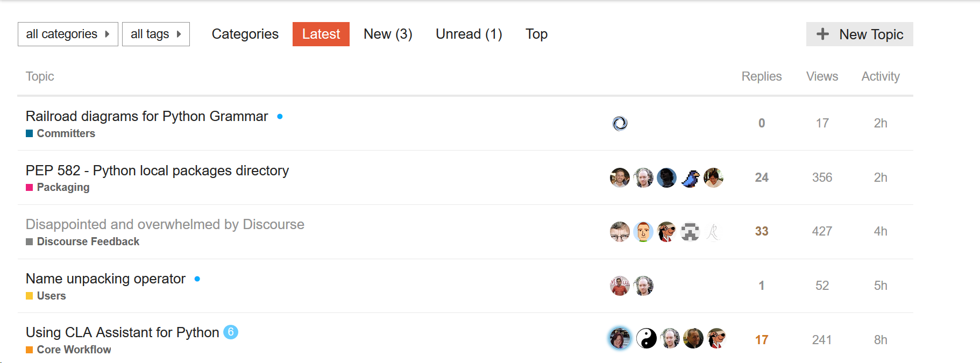Click the yin-yang avatar on CLA Assistant topic

coord(647,339)
